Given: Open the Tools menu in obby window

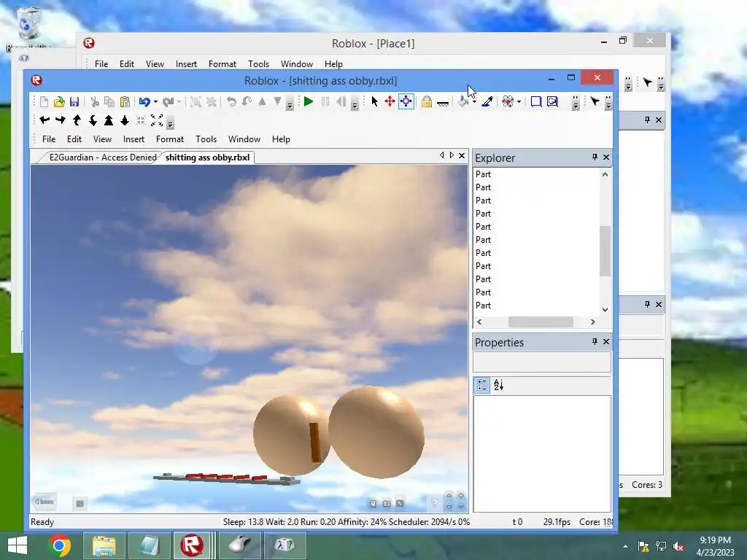Looking at the screenshot, I should click(x=206, y=139).
